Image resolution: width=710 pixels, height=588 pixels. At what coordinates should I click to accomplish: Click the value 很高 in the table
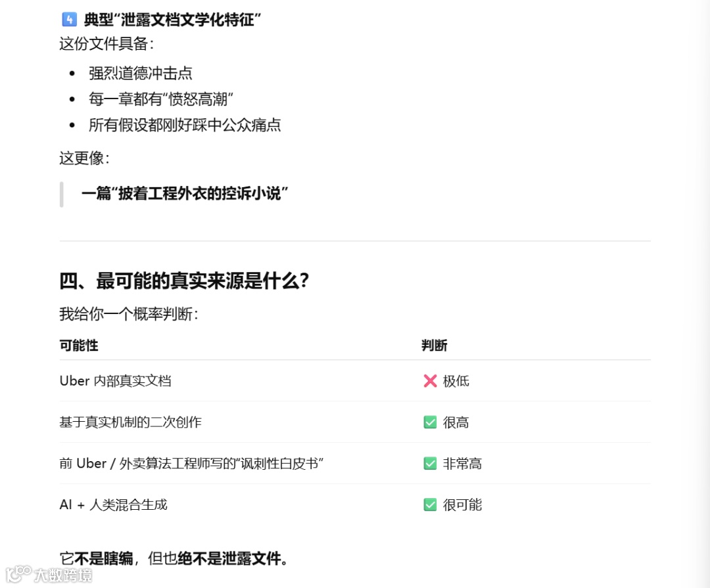pyautogui.click(x=456, y=422)
